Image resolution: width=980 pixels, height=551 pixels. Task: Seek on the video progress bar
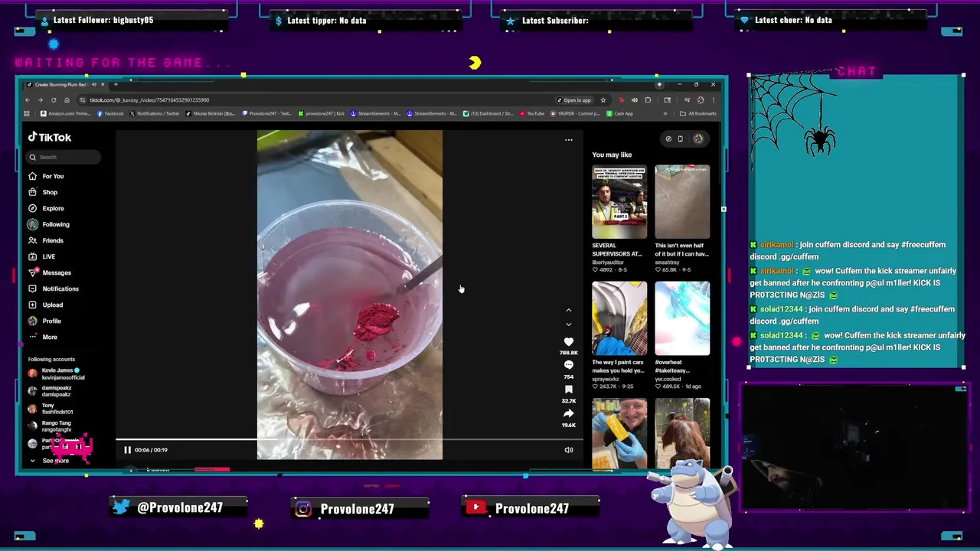tap(349, 441)
